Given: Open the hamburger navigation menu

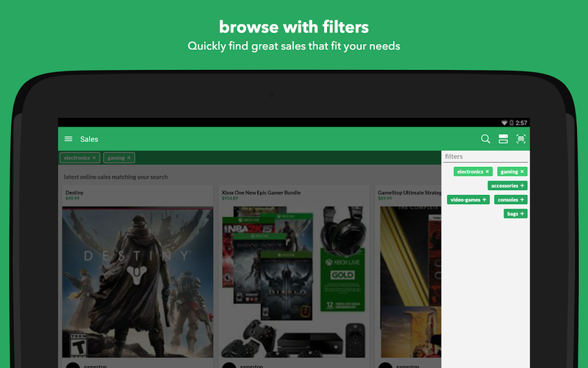Looking at the screenshot, I should [68, 139].
